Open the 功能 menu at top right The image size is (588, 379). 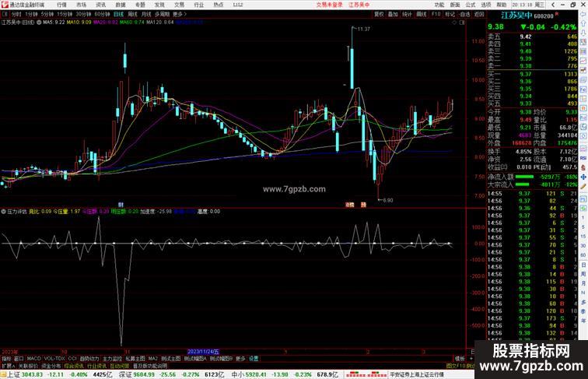(439, 5)
